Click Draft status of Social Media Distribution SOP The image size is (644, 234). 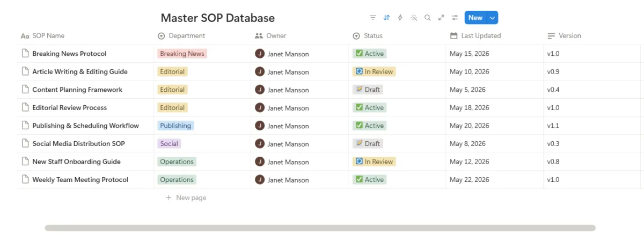(368, 143)
